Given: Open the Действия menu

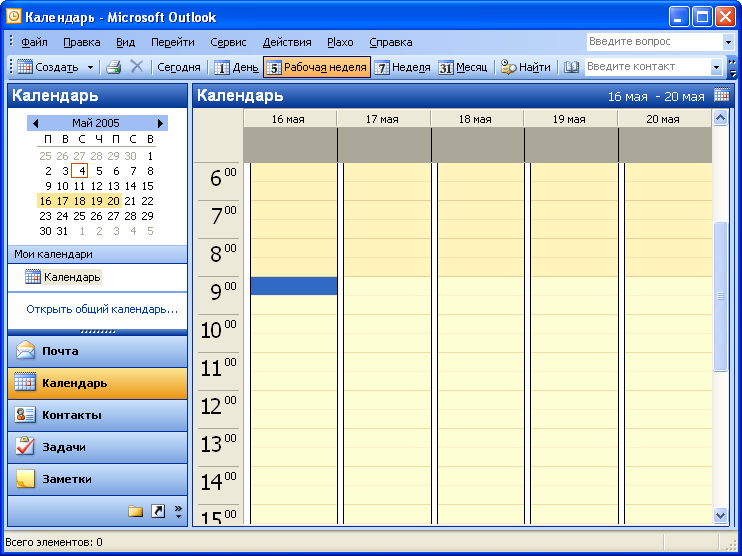Looking at the screenshot, I should pyautogui.click(x=287, y=42).
